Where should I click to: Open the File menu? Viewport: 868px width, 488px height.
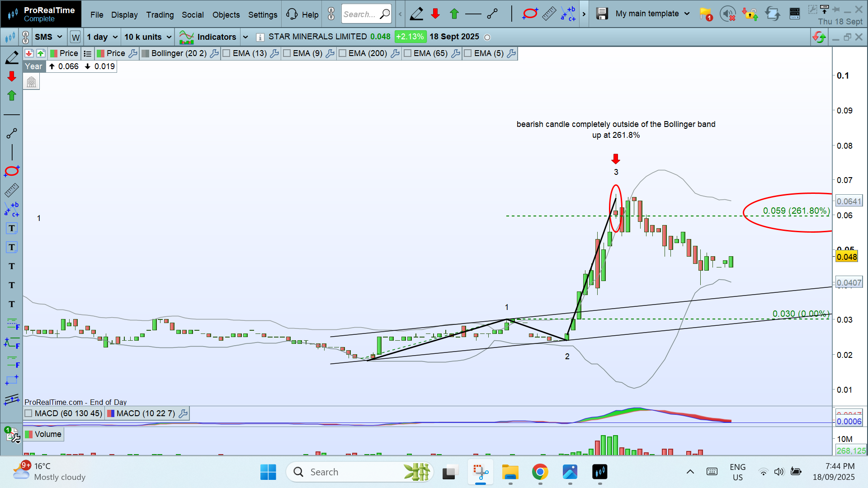(x=97, y=14)
